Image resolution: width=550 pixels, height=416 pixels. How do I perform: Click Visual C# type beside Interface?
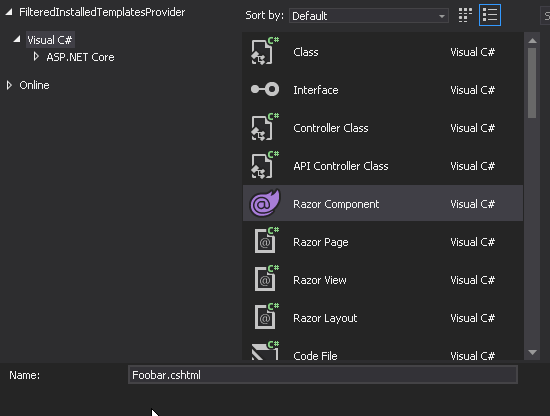472,90
